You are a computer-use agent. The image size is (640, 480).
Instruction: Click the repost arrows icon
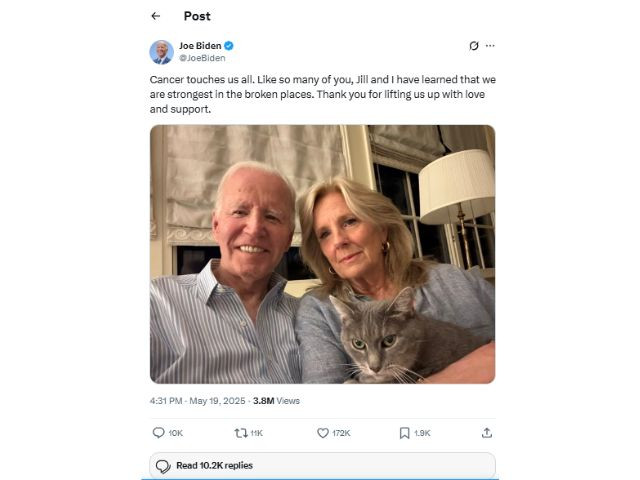click(x=241, y=433)
